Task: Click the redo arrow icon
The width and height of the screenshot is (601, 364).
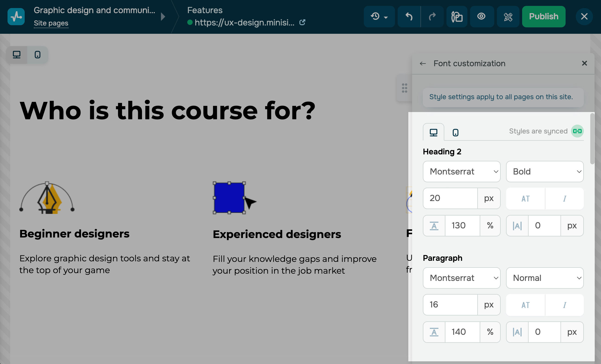Action: (432, 17)
